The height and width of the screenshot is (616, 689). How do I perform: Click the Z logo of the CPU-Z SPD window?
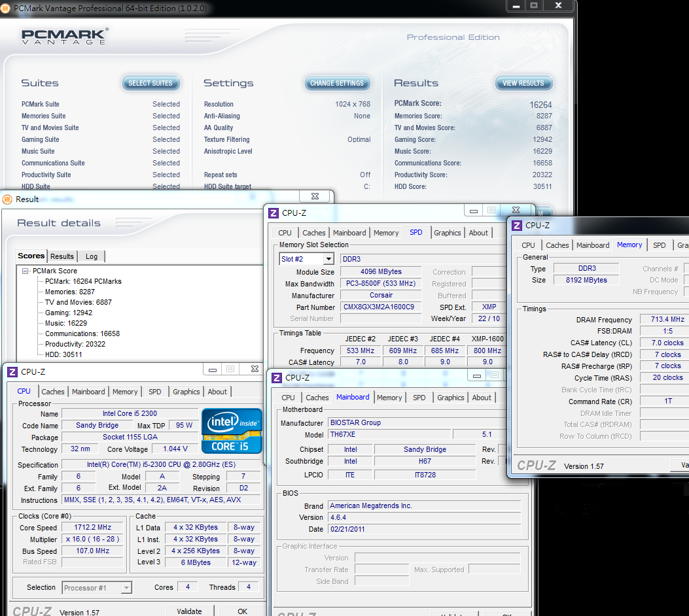[x=274, y=213]
